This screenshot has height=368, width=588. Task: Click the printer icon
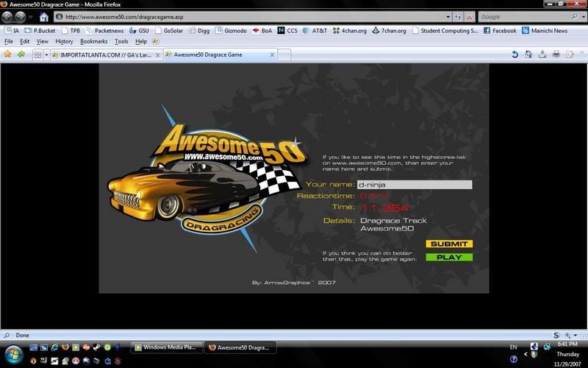pos(556,54)
